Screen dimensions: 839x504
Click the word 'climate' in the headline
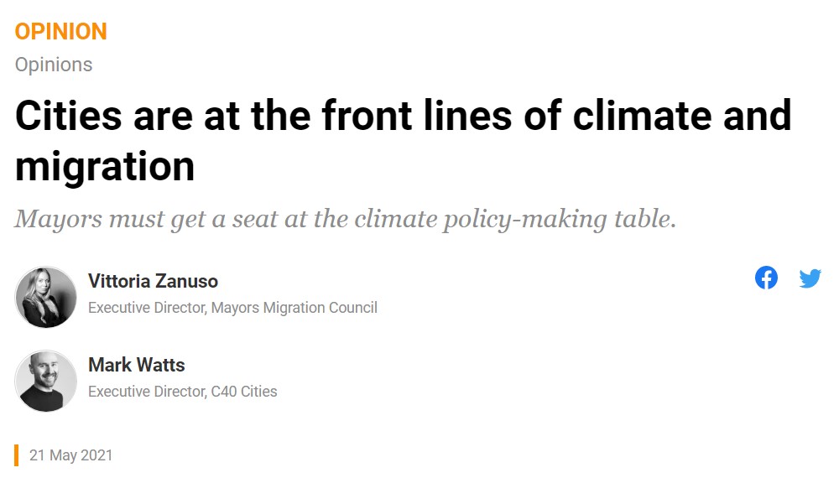(x=643, y=115)
